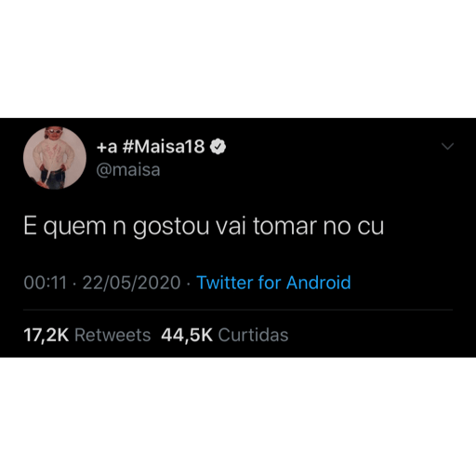The image size is (476, 476).
Task: Click the verified checkmark badge
Action: [x=218, y=146]
